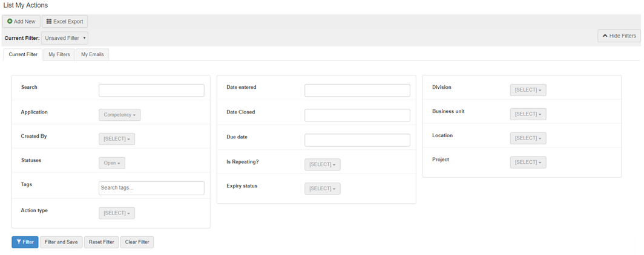Open the Statuses dropdown showing Open
Image resolution: width=644 pixels, height=255 pixels.
(112, 163)
